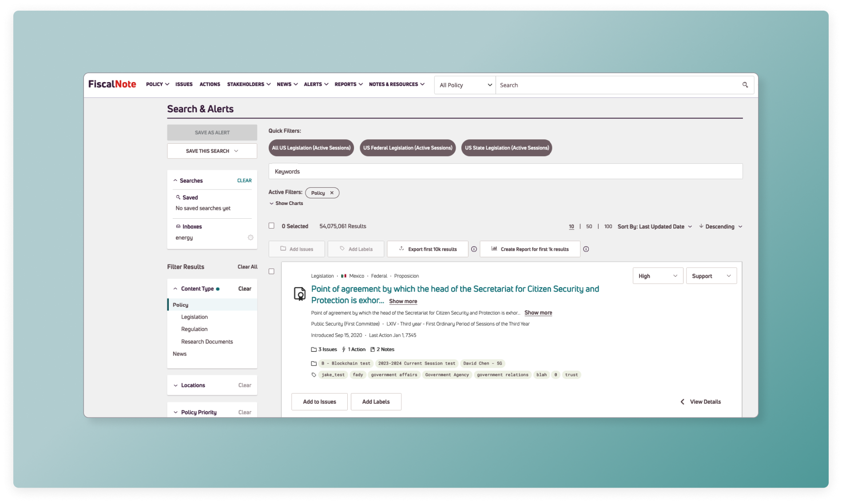Open the Support position dropdown on the result
Viewport: 842px width, 504px height.
tap(711, 276)
